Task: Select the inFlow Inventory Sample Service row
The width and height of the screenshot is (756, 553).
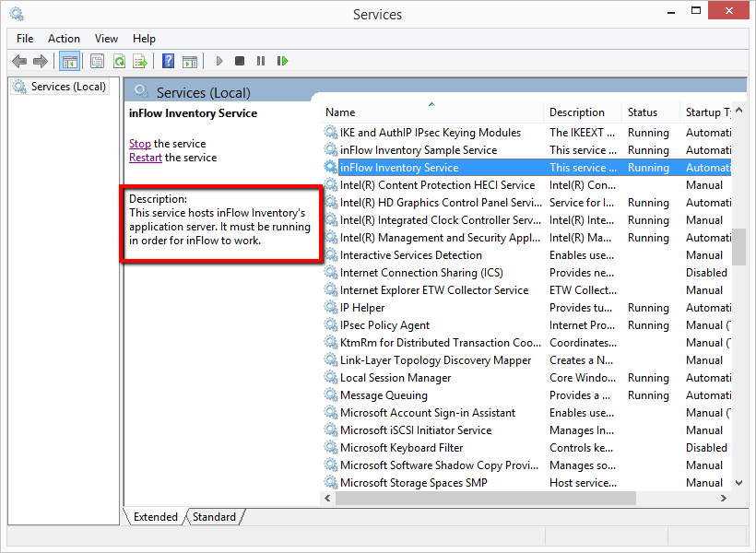Action: point(527,150)
